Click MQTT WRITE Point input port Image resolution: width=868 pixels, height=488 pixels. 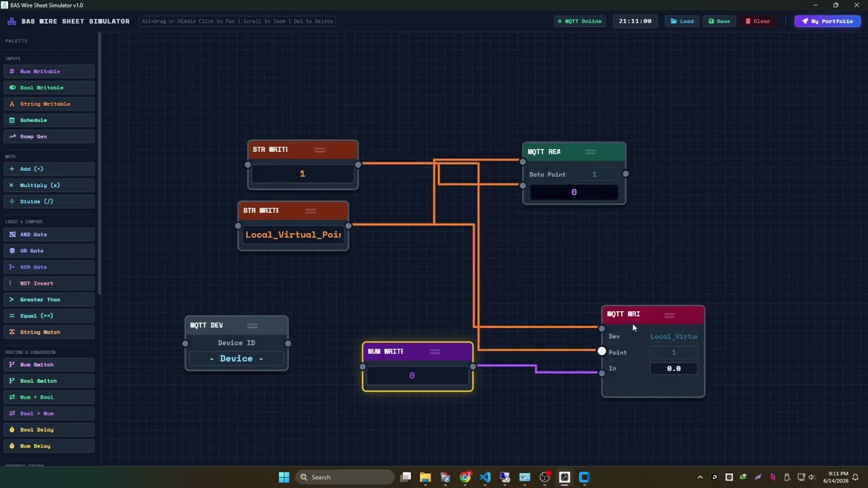[601, 351]
